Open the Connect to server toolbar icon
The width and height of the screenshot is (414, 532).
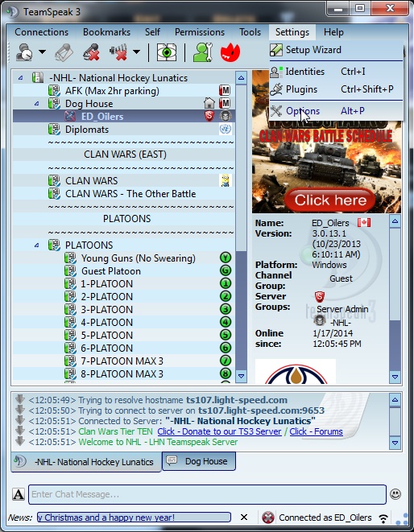point(24,52)
